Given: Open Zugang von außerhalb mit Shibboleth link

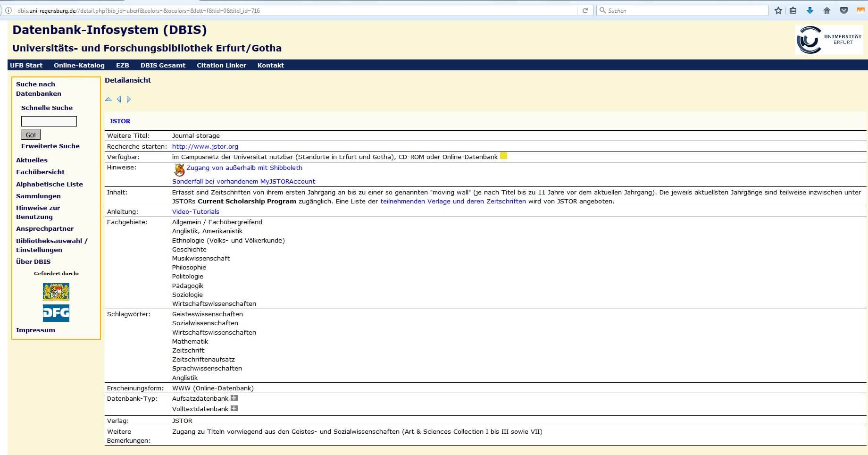Looking at the screenshot, I should (x=244, y=168).
